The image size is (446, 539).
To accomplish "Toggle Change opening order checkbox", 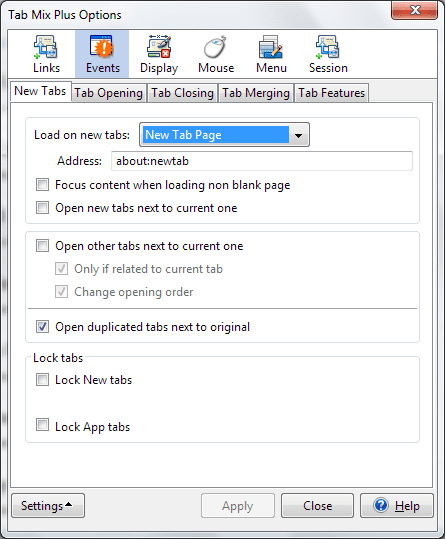I will [x=61, y=292].
